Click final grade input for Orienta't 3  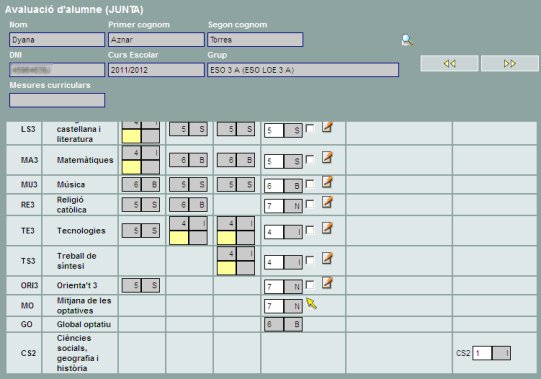click(x=274, y=287)
